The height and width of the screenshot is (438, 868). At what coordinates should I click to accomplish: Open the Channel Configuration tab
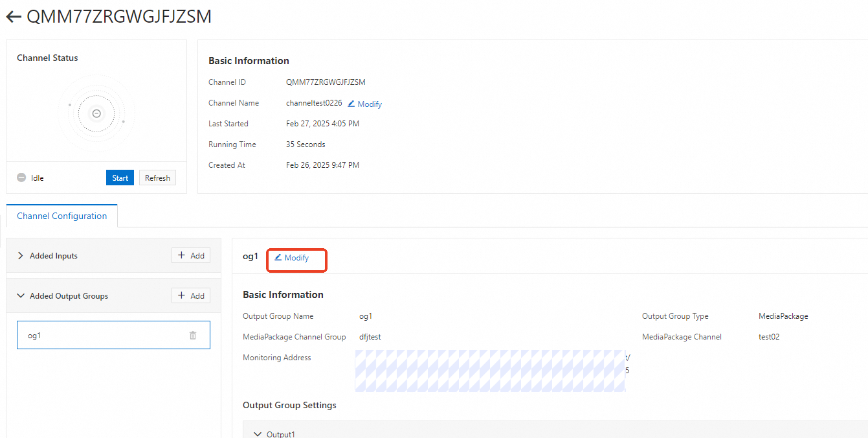[61, 216]
